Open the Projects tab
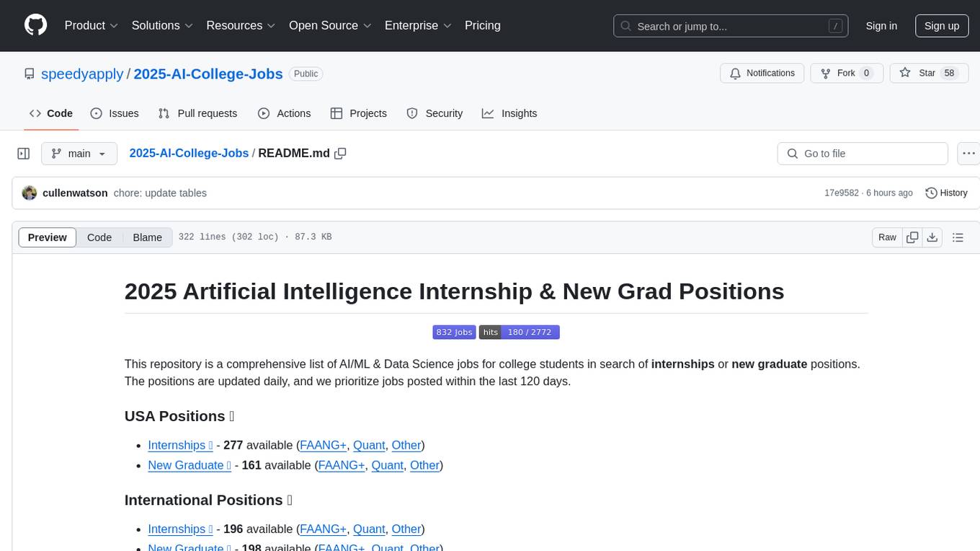Image resolution: width=980 pixels, height=551 pixels. pyautogui.click(x=359, y=113)
